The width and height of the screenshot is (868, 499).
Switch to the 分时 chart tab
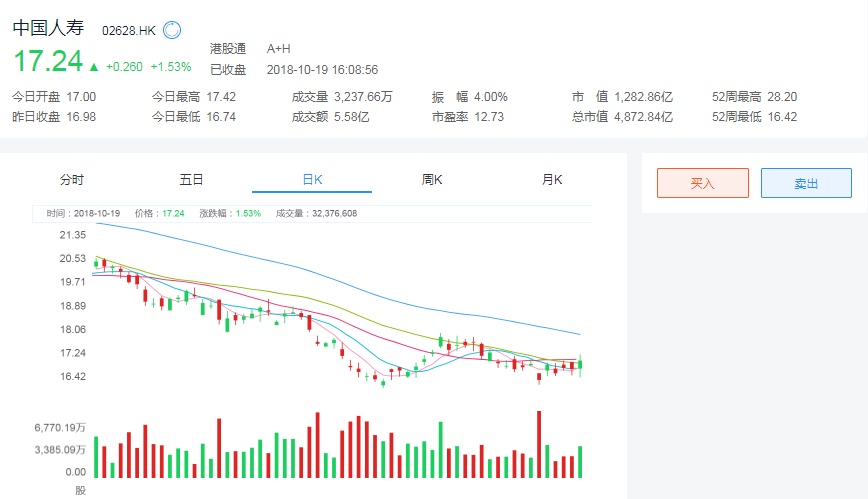(72, 180)
